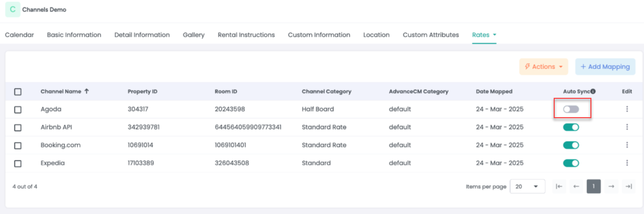Expand the Rates tab dropdown
This screenshot has width=644, height=214.
[494, 35]
